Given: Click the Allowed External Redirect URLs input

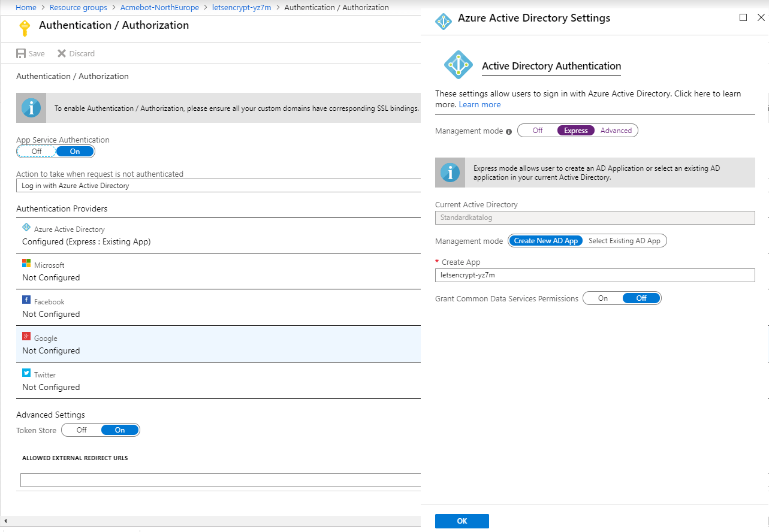Looking at the screenshot, I should pos(221,480).
